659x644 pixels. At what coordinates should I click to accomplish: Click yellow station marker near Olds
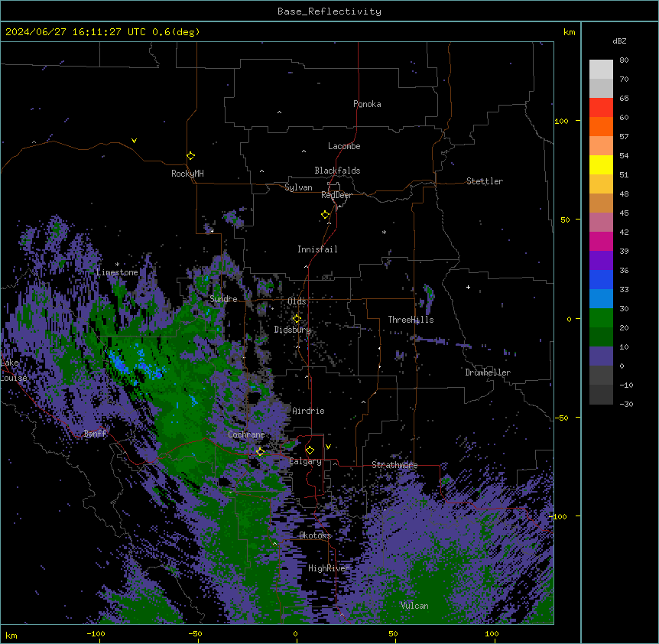click(x=297, y=319)
